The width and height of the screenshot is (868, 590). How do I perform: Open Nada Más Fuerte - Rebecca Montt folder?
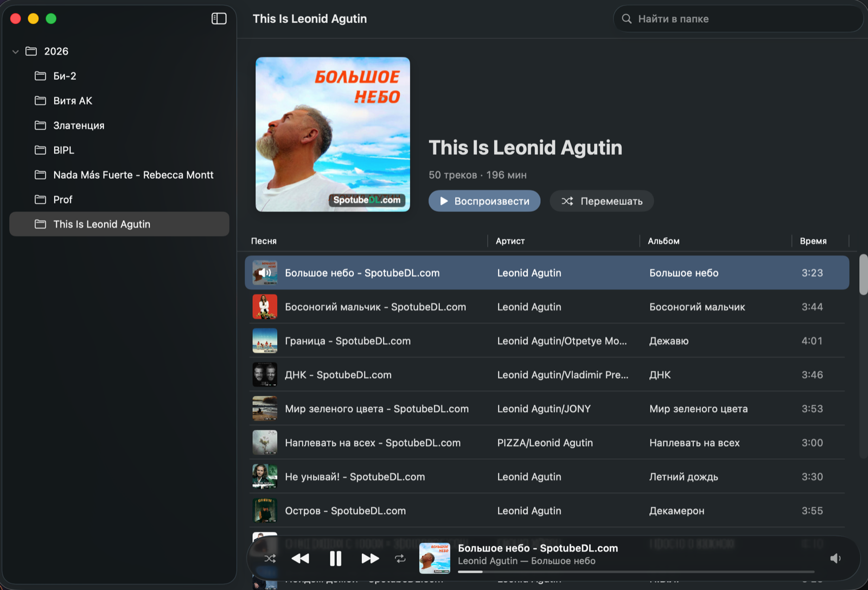coord(119,175)
